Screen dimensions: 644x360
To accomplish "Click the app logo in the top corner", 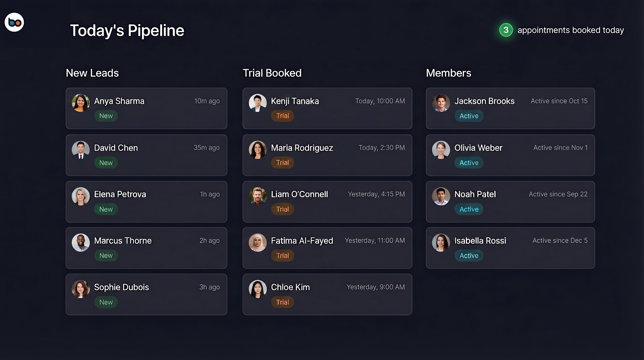I will (14, 22).
